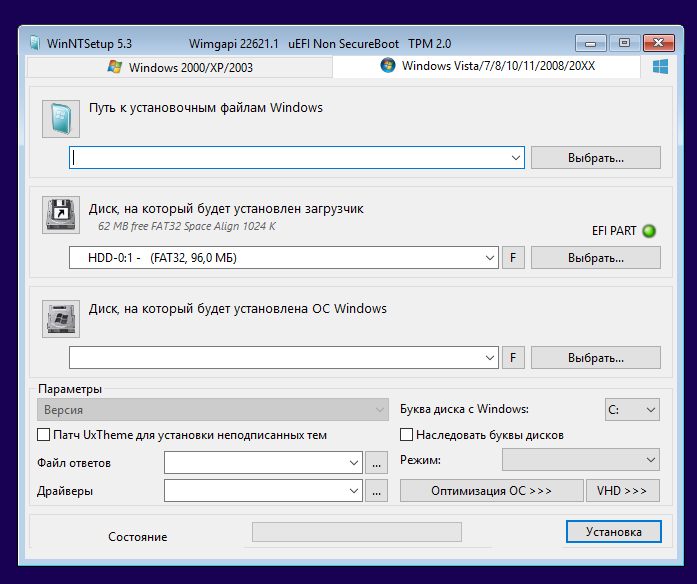697x584 pixels.
Task: Browse for drivers folder with ... button
Action: 376,491
